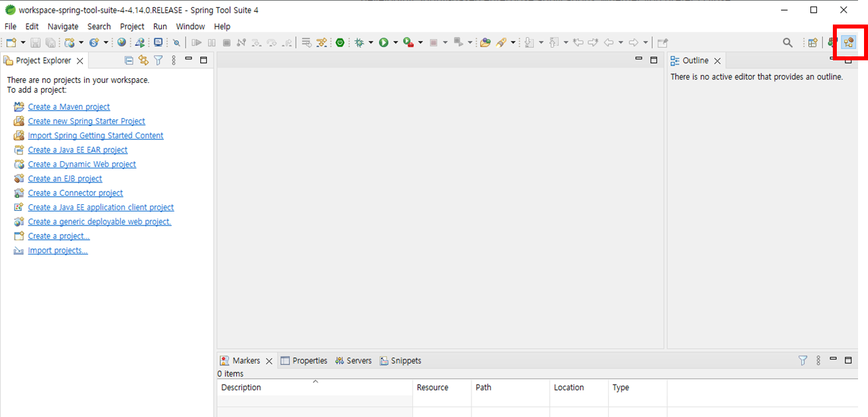
Task: Expand the New wizard dropdown arrow
Action: [23, 42]
